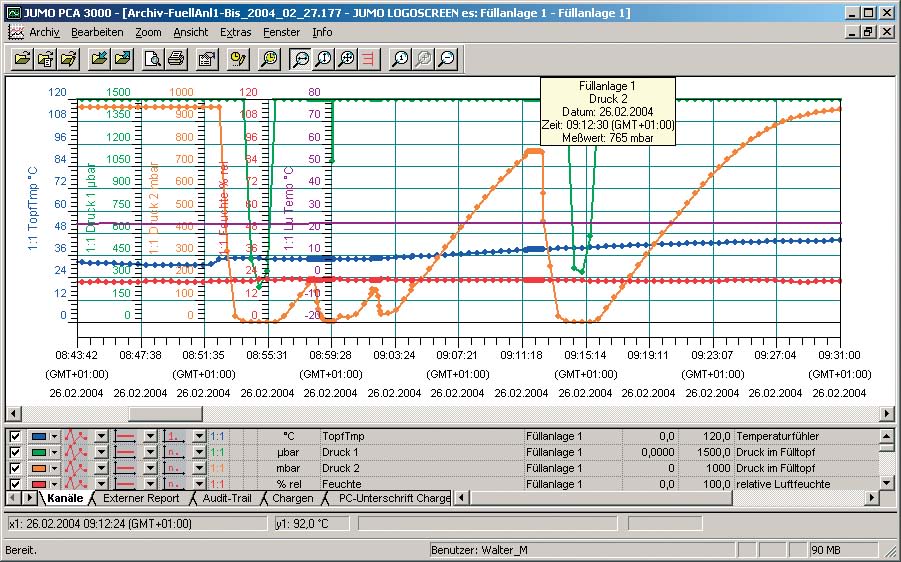
Task: Click the clock with pencil toolbar icon
Action: 238,59
